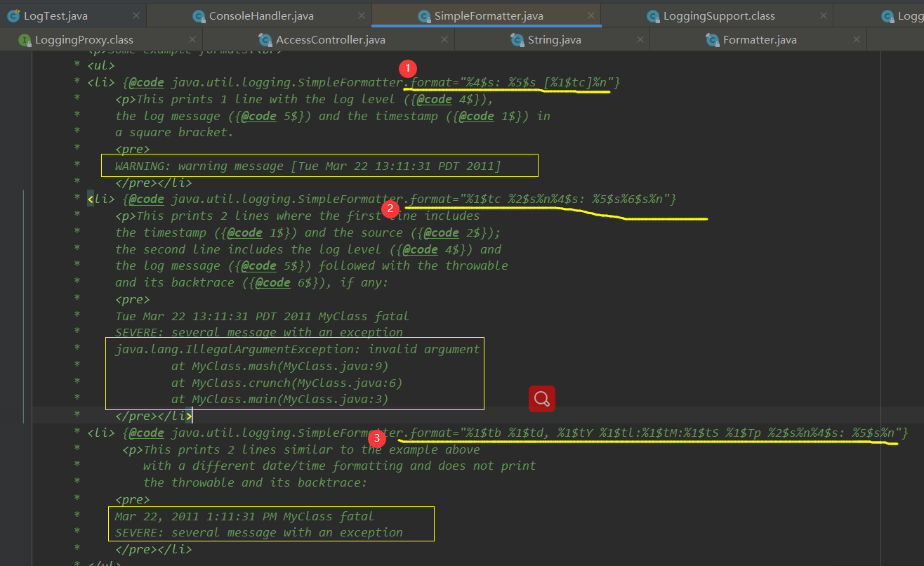924x566 pixels.
Task: Click the LoggingProxy.class interface icon
Action: coord(25,39)
